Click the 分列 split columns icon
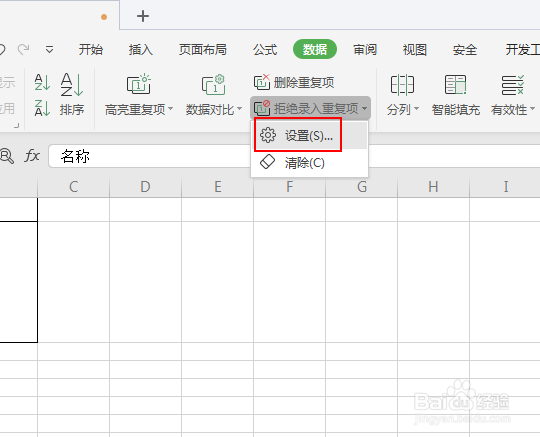The width and height of the screenshot is (540, 437). coord(402,85)
